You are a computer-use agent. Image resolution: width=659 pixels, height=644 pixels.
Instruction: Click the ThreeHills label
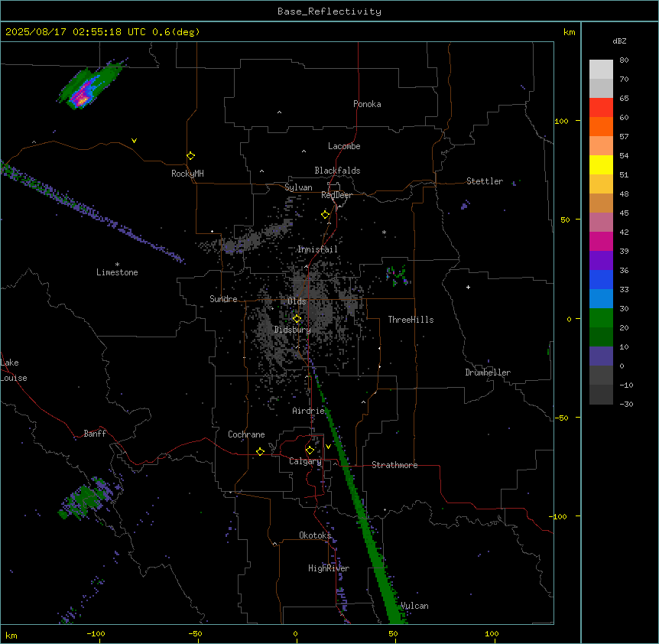(x=411, y=320)
